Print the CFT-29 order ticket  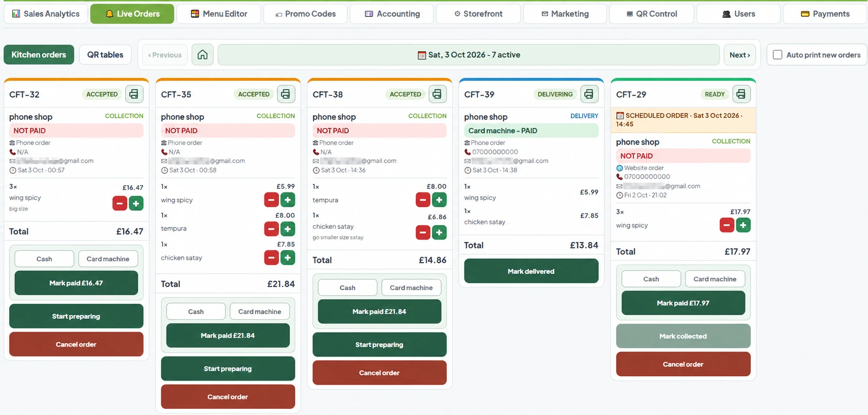point(741,94)
